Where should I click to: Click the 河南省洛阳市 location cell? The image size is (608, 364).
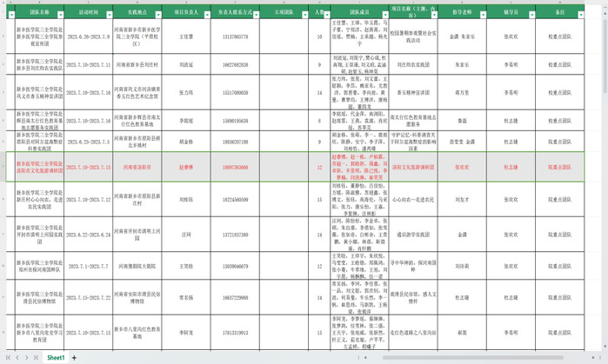pos(137,167)
